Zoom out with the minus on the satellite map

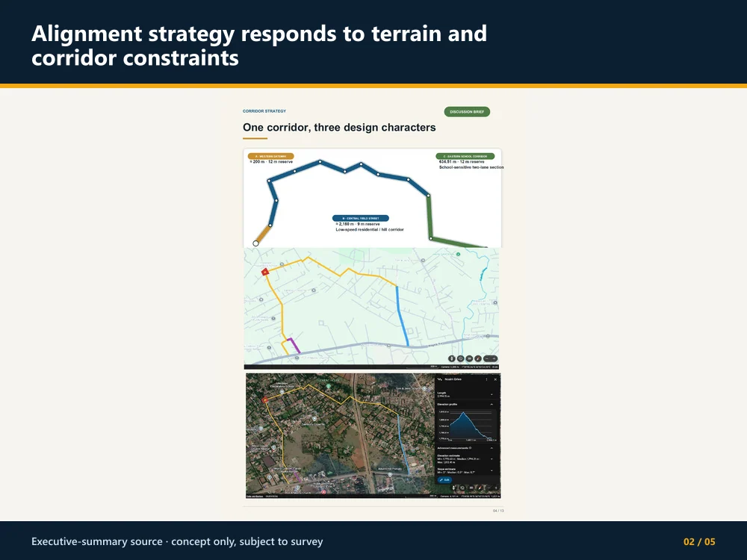(x=489, y=488)
